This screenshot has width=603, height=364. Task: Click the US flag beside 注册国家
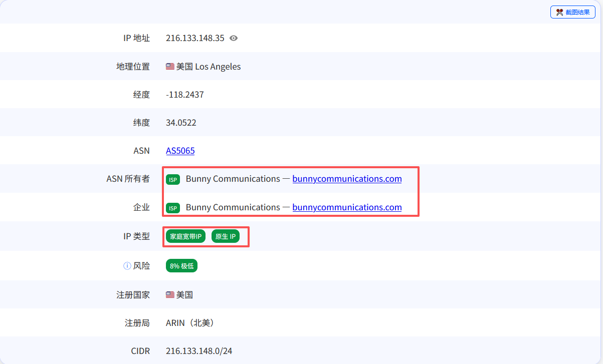(170, 295)
